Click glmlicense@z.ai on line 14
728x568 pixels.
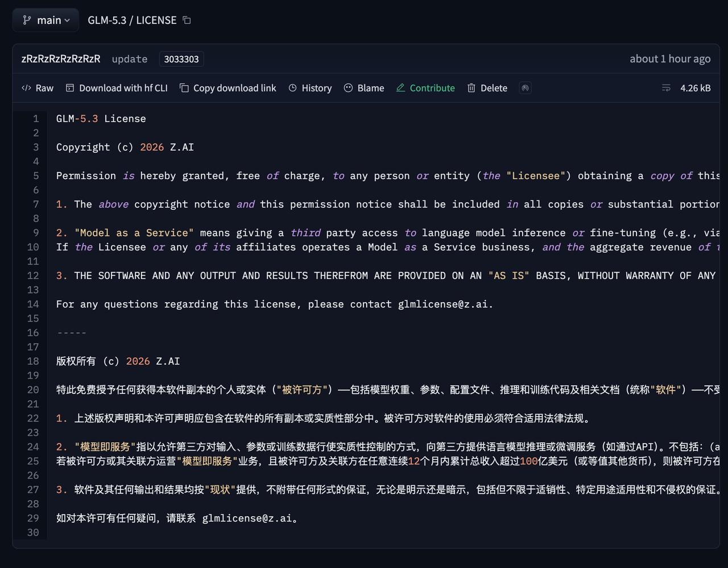click(442, 304)
